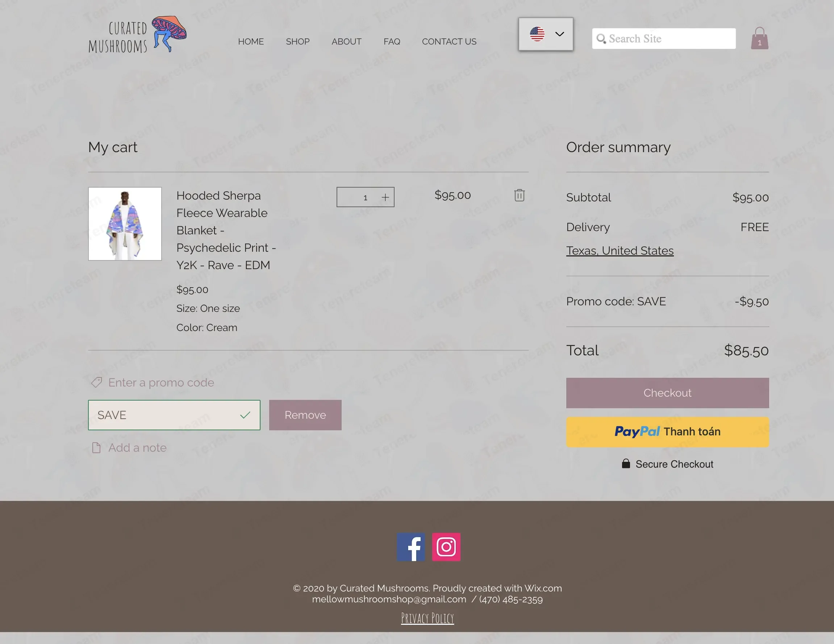The width and height of the screenshot is (834, 644).
Task: Click the Order summary heading
Action: [x=618, y=147]
